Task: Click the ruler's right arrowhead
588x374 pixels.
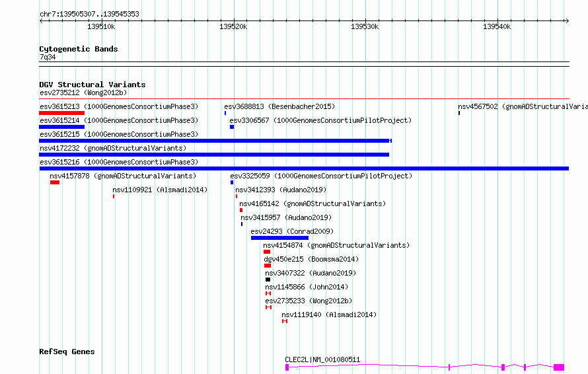Action: pyautogui.click(x=567, y=21)
